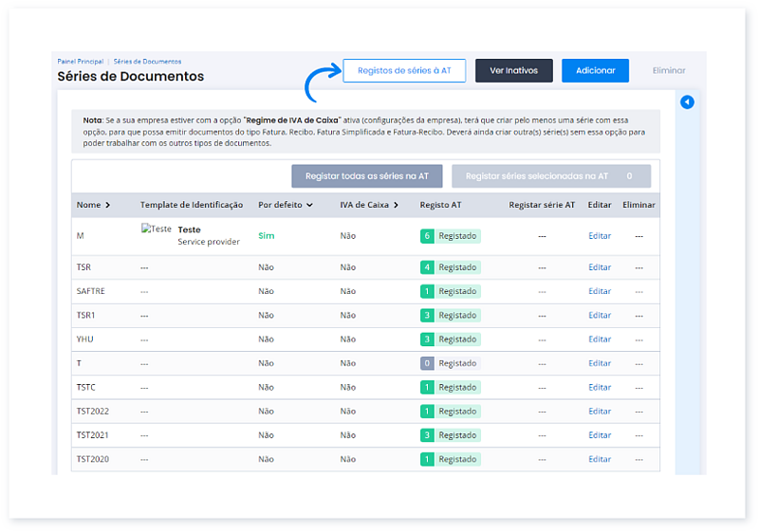Click the Ver Inativos button
The height and width of the screenshot is (532, 759).
(x=513, y=71)
